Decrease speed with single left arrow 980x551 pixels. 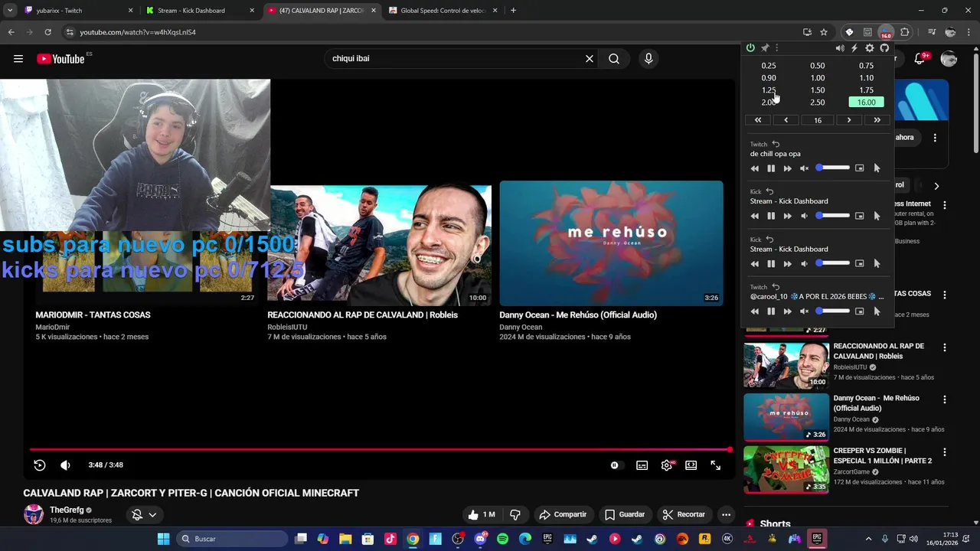(786, 120)
